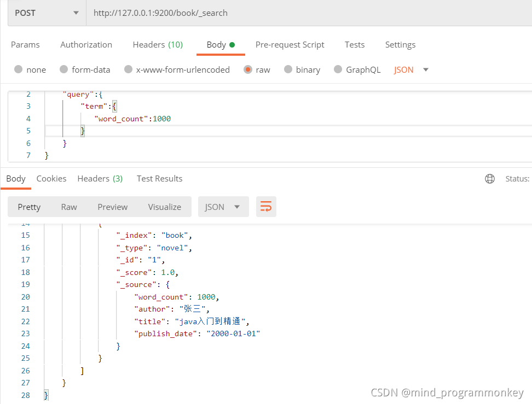Open the orange JSON body format dropdown
532x404 pixels.
426,70
